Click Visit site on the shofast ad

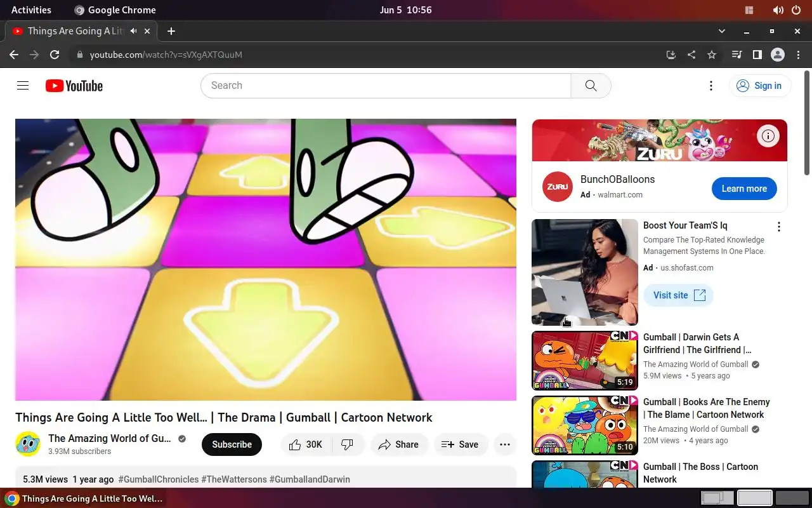(x=679, y=295)
